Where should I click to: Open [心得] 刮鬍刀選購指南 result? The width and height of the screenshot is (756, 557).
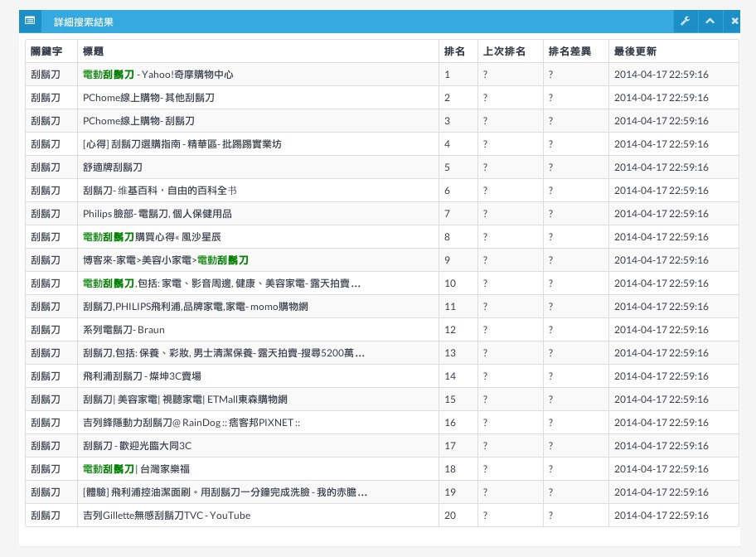tap(182, 143)
